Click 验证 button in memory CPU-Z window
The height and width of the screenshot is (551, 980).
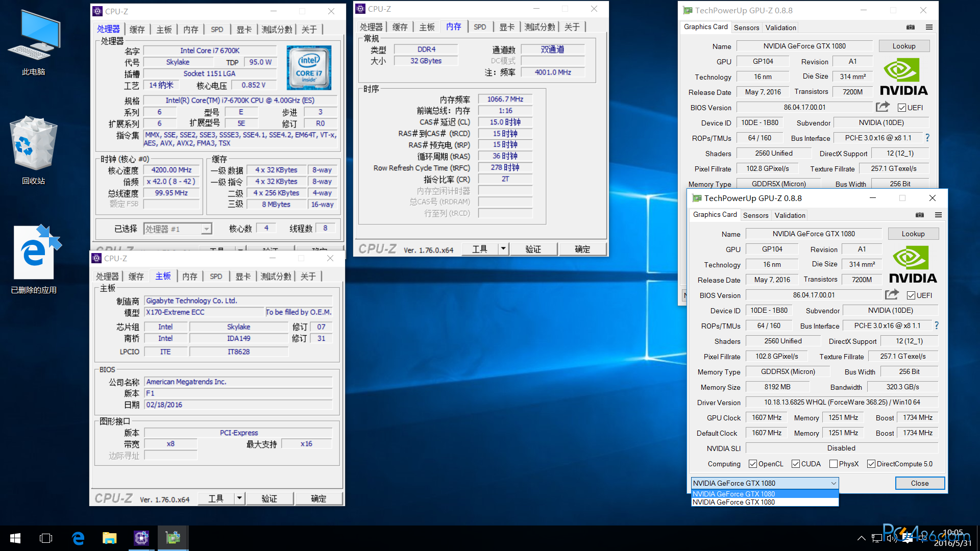(533, 249)
